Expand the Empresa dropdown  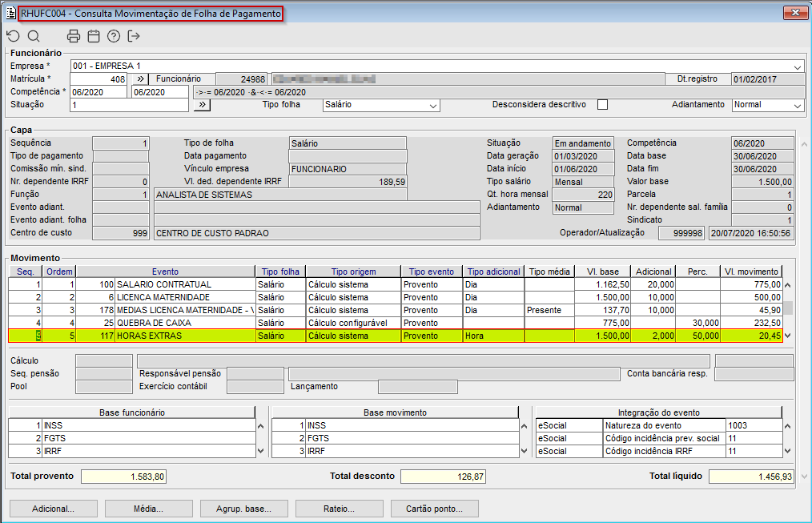click(797, 66)
